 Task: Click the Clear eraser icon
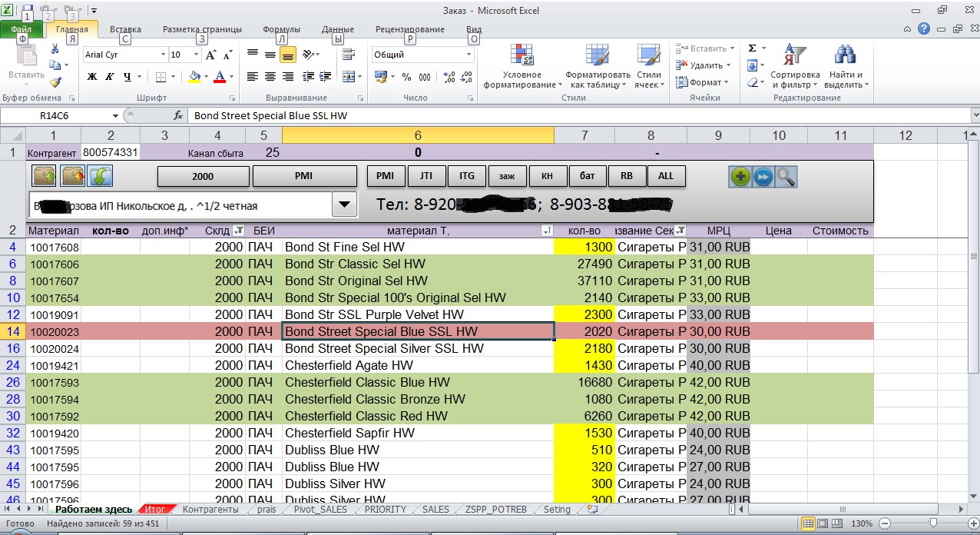click(x=752, y=82)
